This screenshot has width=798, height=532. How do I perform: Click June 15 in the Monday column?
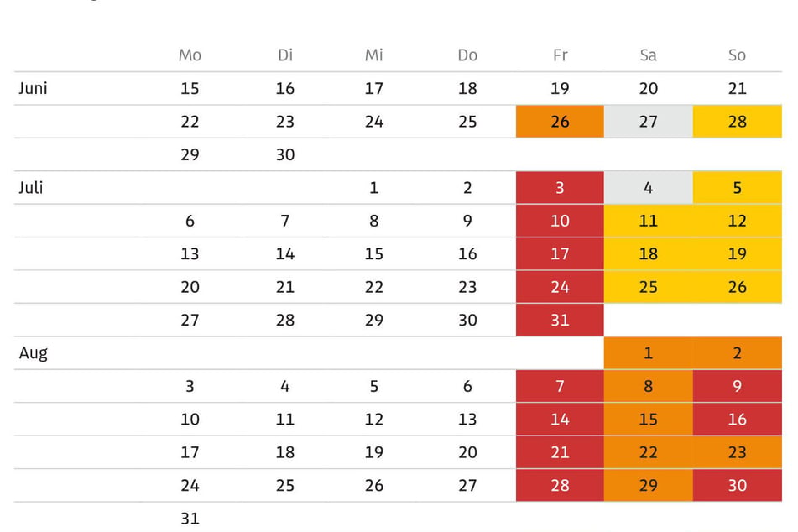pyautogui.click(x=190, y=89)
